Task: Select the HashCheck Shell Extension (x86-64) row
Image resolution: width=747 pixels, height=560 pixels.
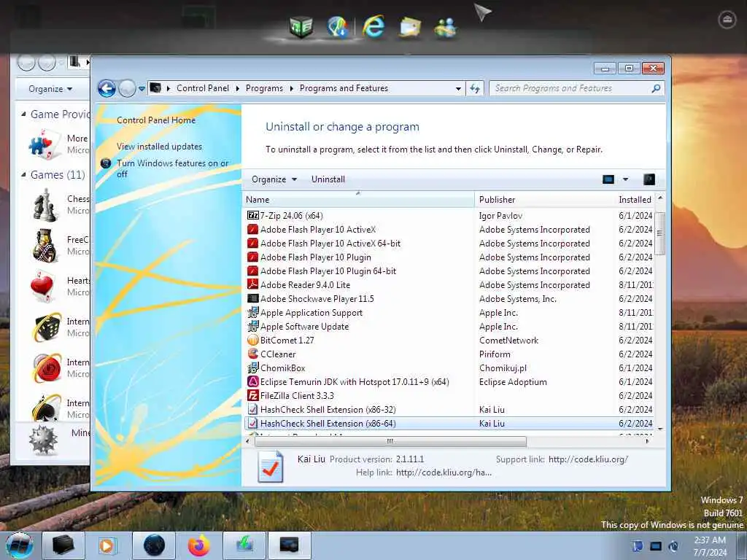Action: coord(449,424)
